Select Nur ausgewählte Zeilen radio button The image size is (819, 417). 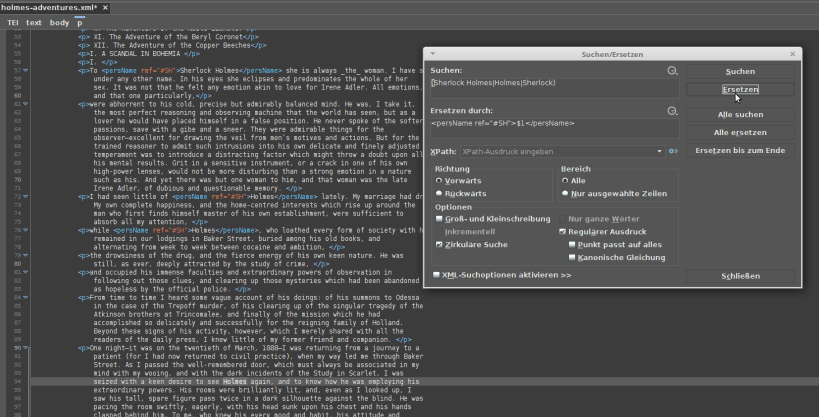pos(565,193)
